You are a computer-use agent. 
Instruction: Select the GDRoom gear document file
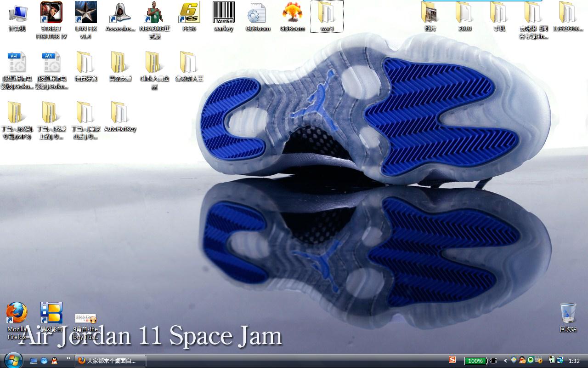(x=258, y=17)
